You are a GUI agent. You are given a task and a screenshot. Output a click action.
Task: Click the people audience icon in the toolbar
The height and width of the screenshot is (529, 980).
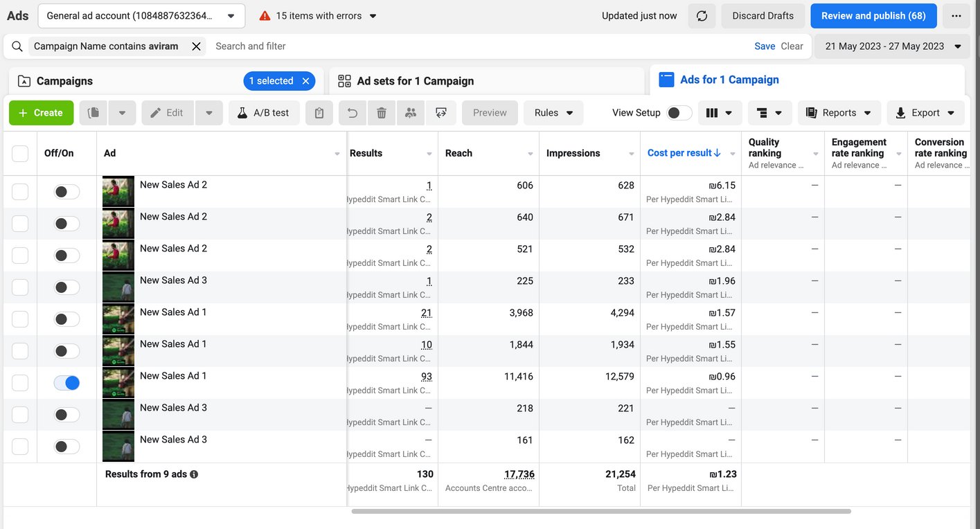(411, 113)
